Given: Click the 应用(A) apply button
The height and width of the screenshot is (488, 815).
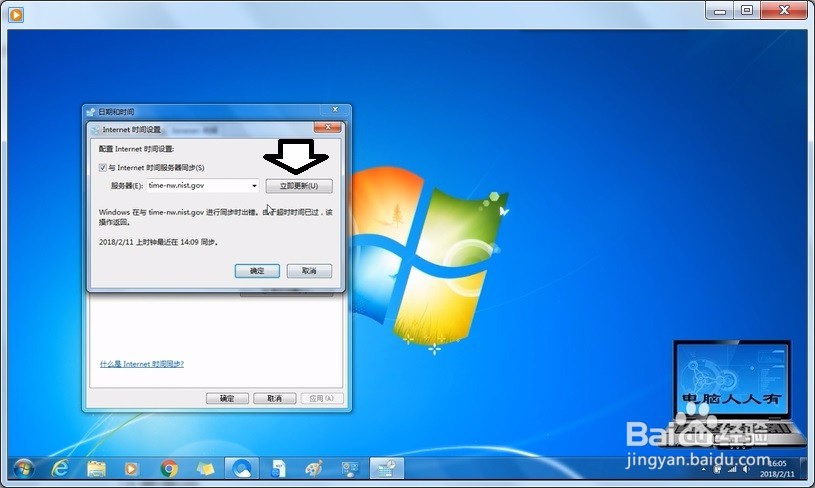Looking at the screenshot, I should coord(322,398).
